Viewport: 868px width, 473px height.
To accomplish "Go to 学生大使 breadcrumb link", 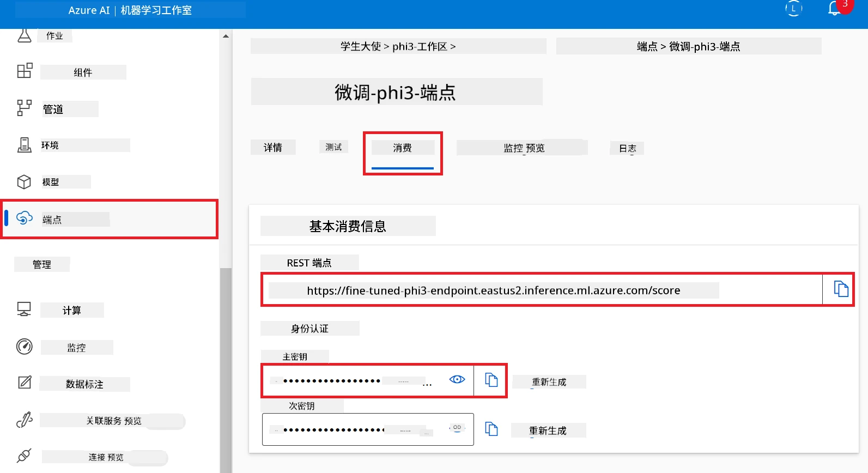I will pyautogui.click(x=361, y=46).
